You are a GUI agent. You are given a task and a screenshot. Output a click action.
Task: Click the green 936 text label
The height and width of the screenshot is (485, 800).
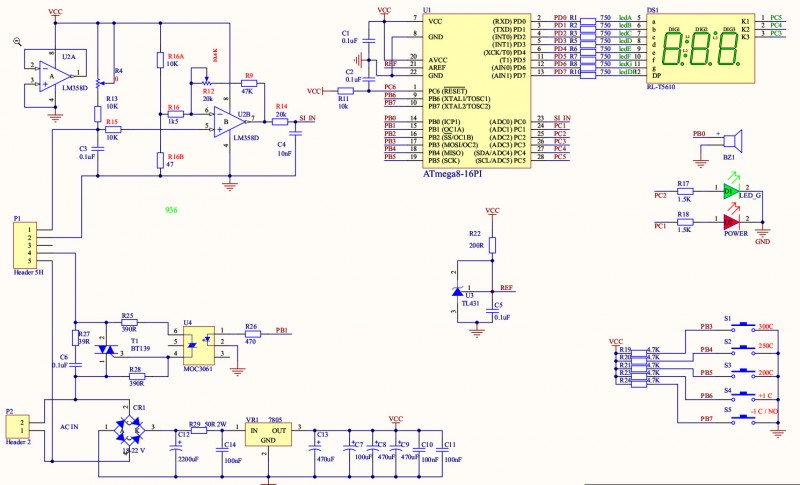[x=171, y=211]
